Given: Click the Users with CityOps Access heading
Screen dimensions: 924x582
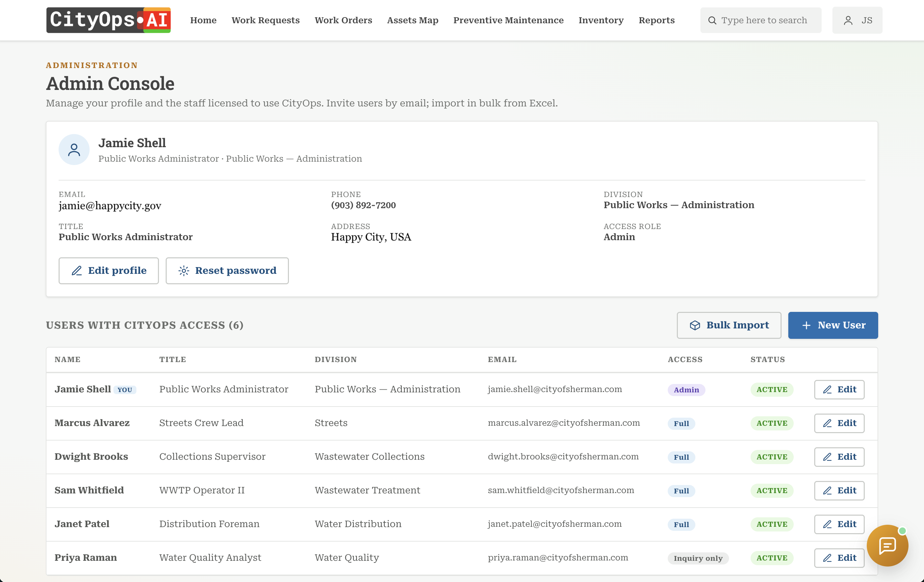Looking at the screenshot, I should tap(145, 325).
